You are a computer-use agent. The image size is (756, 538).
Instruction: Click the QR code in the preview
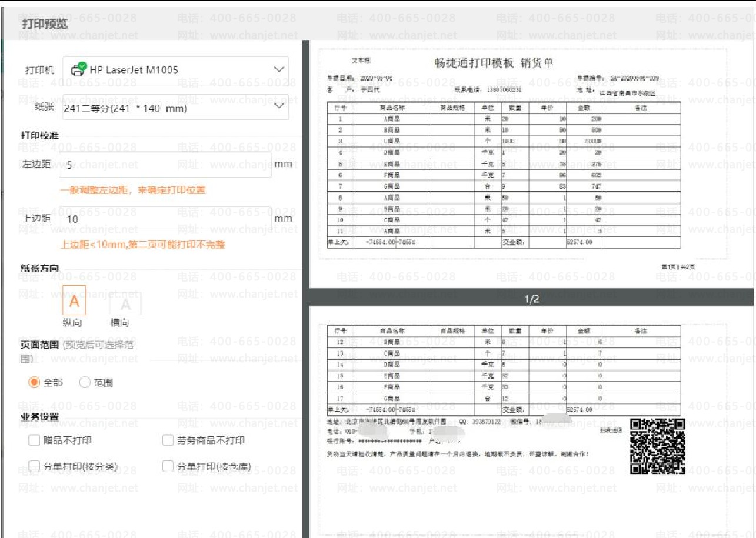click(x=658, y=446)
